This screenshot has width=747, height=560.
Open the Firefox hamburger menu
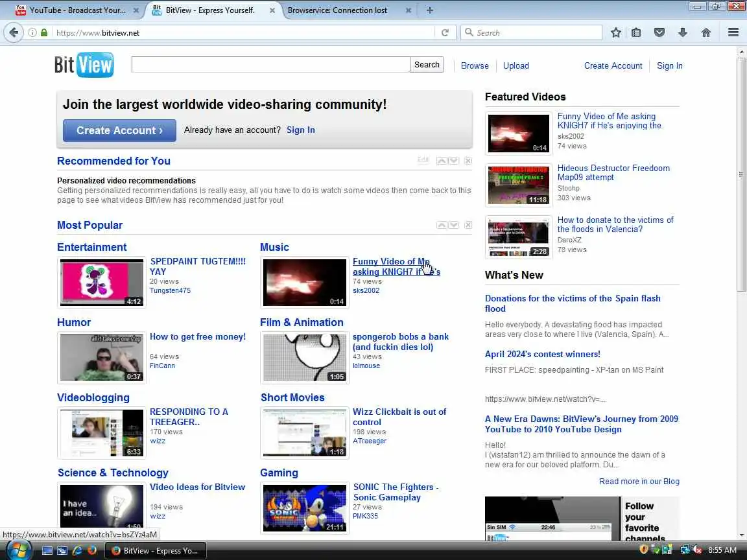point(733,32)
